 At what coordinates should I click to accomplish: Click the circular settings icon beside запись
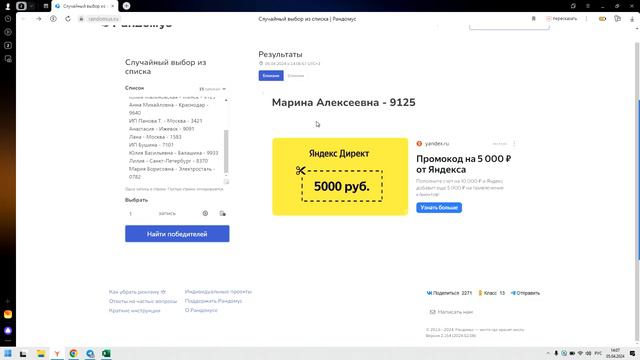click(x=205, y=213)
